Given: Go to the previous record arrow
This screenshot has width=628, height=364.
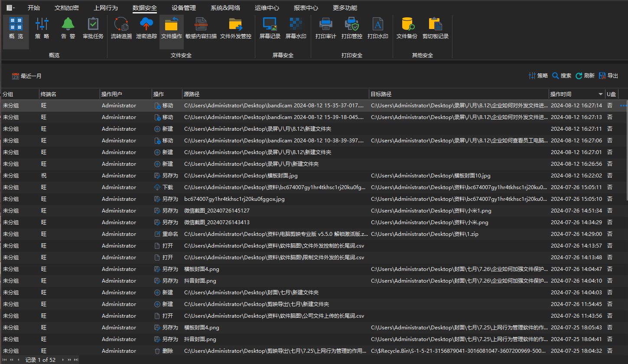Looking at the screenshot, I should coord(18,360).
